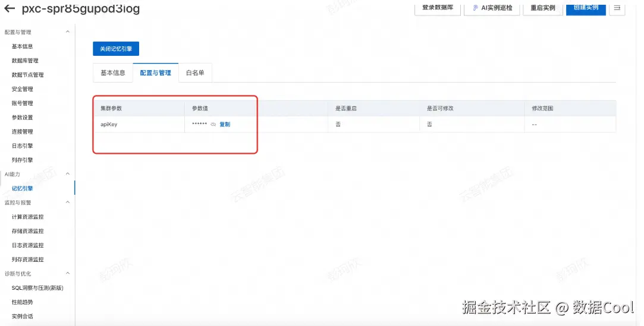Collapse the 监控与报警 sidebar section
This screenshot has height=326, width=644.
click(x=68, y=202)
